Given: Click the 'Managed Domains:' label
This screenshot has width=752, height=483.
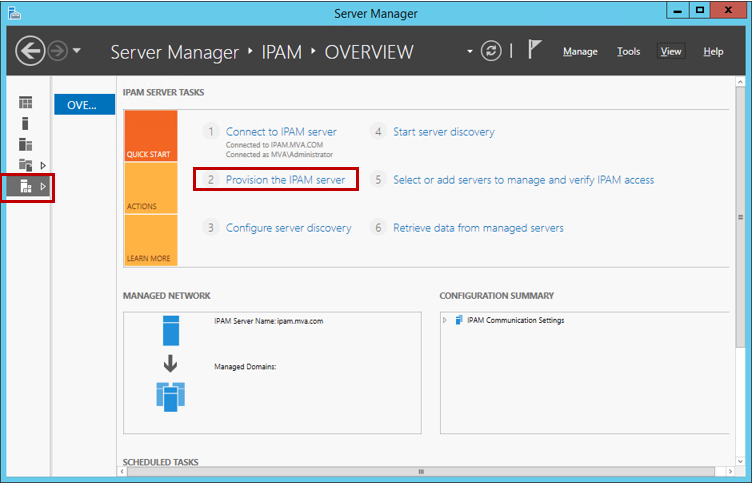Looking at the screenshot, I should point(245,366).
